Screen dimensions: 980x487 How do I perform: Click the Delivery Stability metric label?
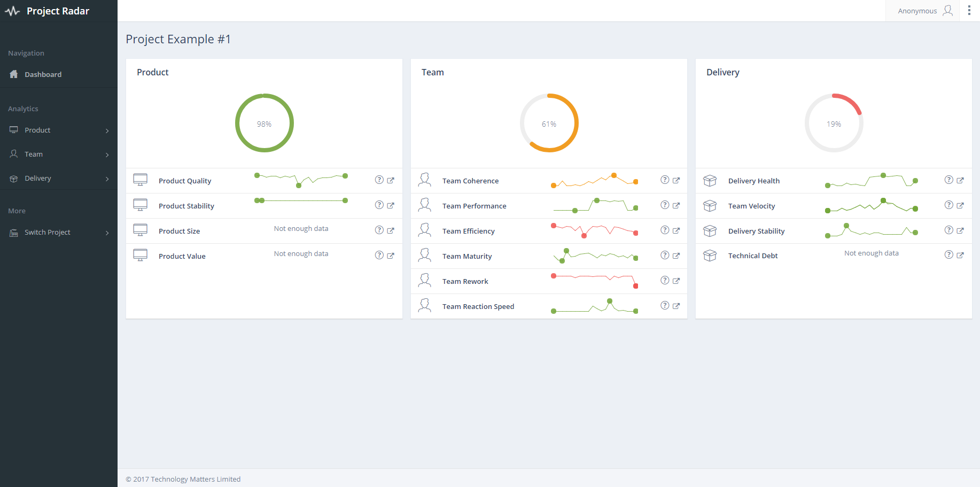click(x=757, y=231)
